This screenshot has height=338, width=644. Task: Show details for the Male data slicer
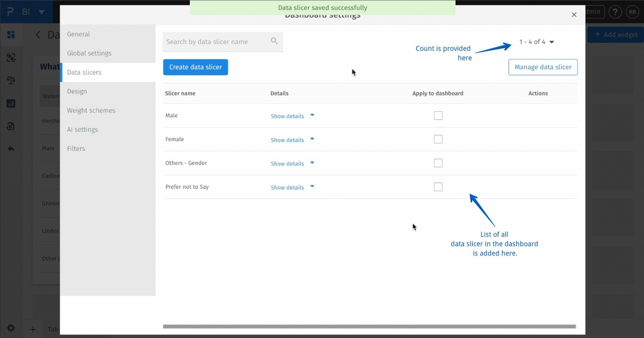point(287,116)
